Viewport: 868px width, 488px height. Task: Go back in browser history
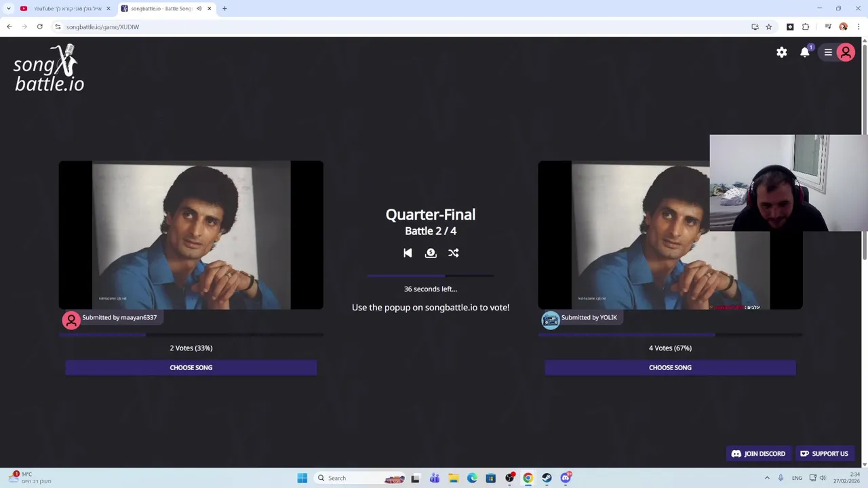coord(9,26)
